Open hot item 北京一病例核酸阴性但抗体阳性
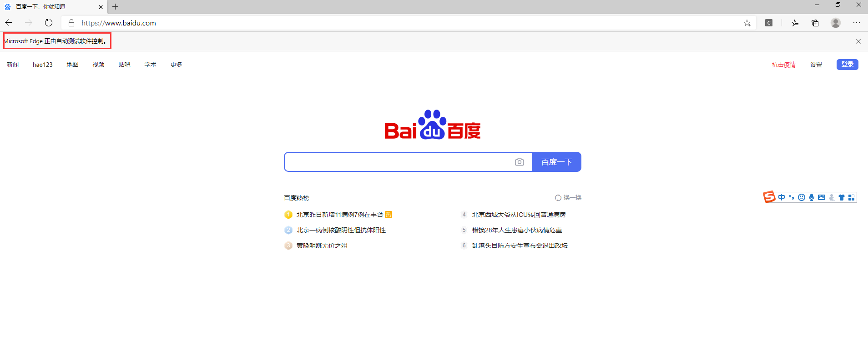The image size is (868, 341). pyautogui.click(x=341, y=230)
